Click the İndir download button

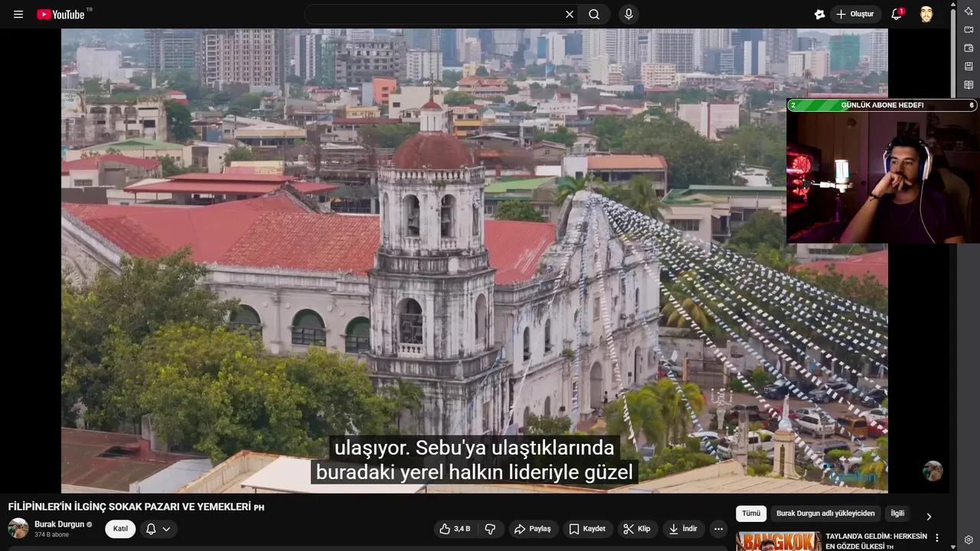683,529
